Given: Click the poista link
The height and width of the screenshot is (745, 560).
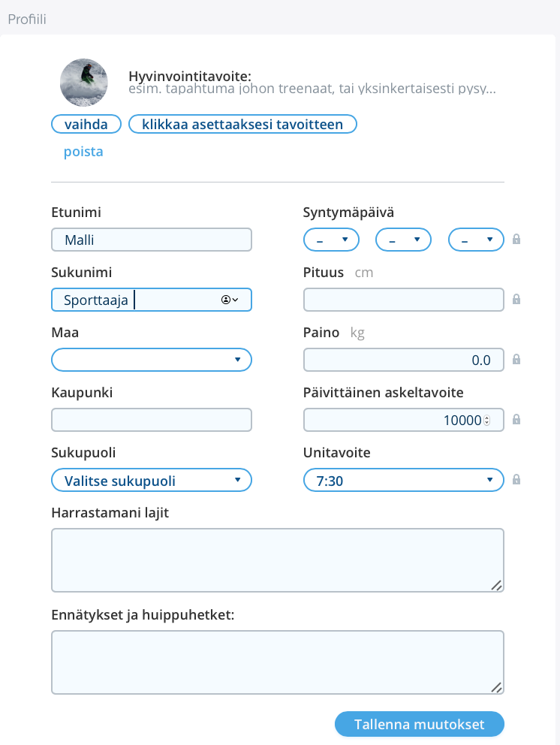Looking at the screenshot, I should (83, 151).
